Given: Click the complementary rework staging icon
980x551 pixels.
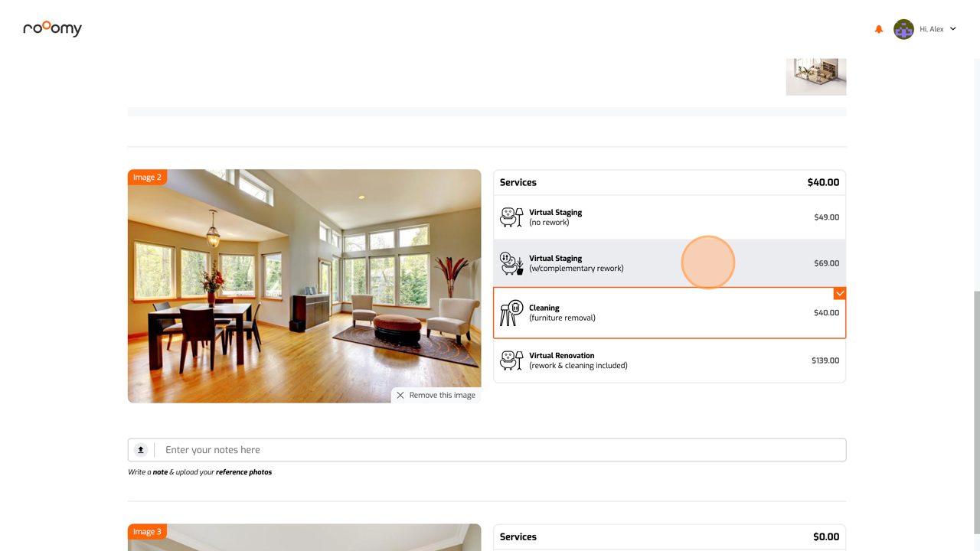Looking at the screenshot, I should point(511,263).
